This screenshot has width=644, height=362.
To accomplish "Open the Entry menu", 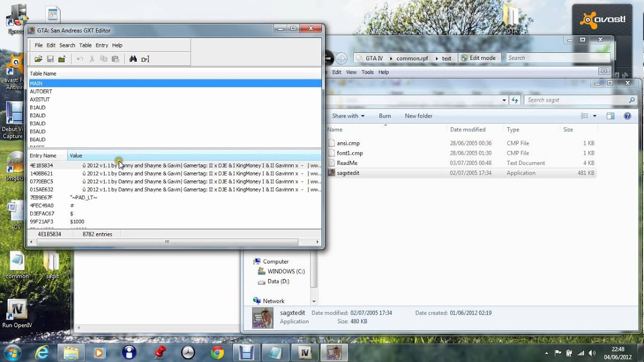I will point(102,45).
